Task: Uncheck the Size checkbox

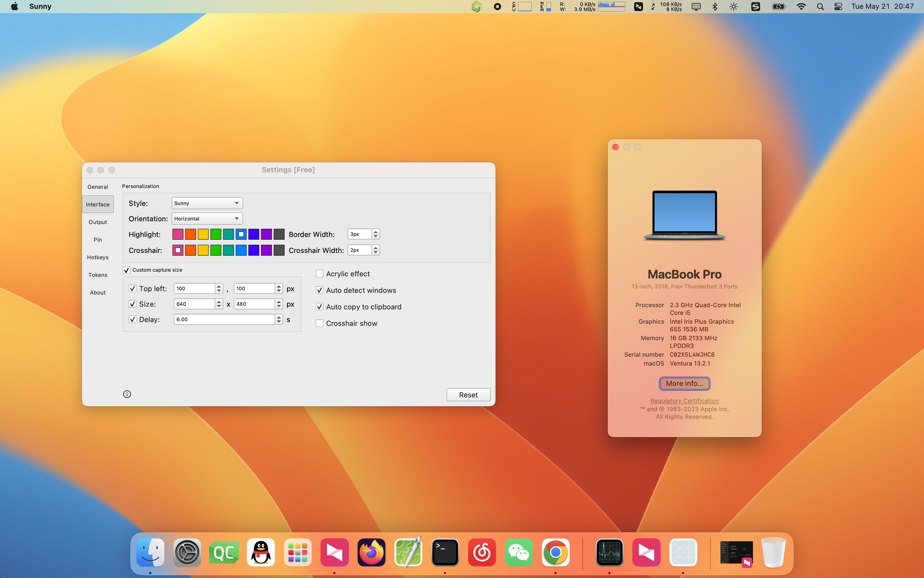Action: (x=133, y=304)
